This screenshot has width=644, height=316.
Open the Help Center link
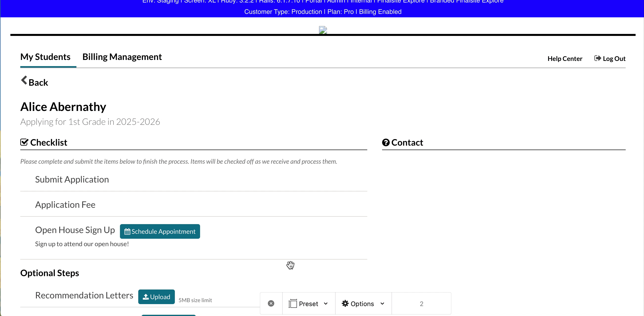click(x=565, y=59)
